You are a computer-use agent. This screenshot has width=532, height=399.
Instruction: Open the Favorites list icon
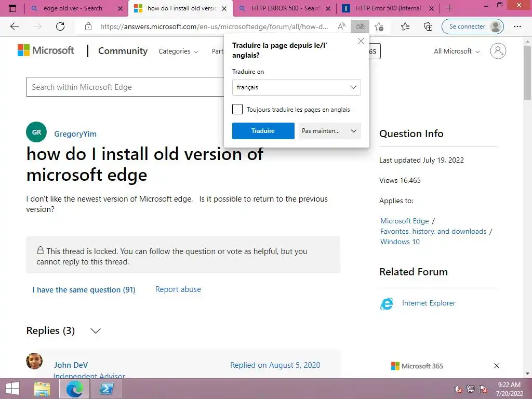pyautogui.click(x=405, y=26)
